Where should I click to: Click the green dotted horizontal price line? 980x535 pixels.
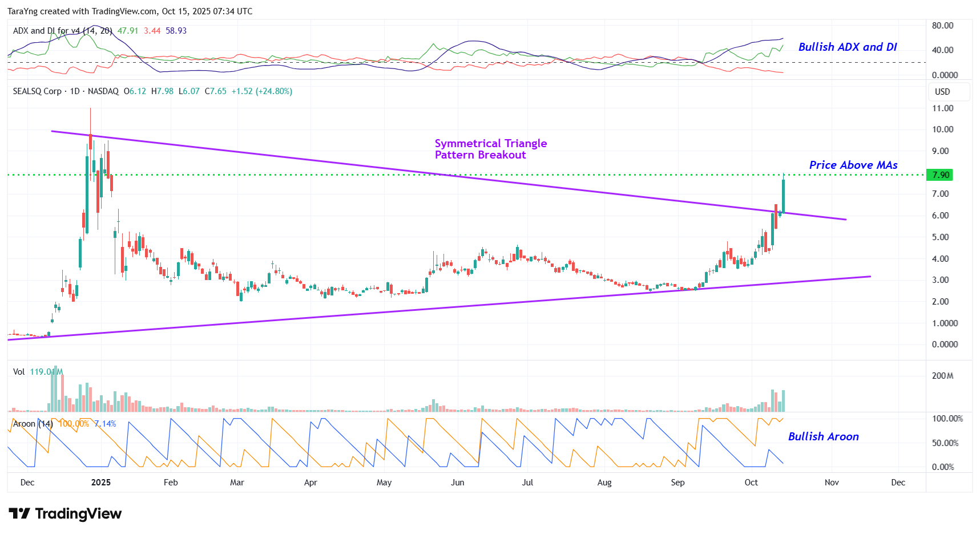[x=571, y=175]
